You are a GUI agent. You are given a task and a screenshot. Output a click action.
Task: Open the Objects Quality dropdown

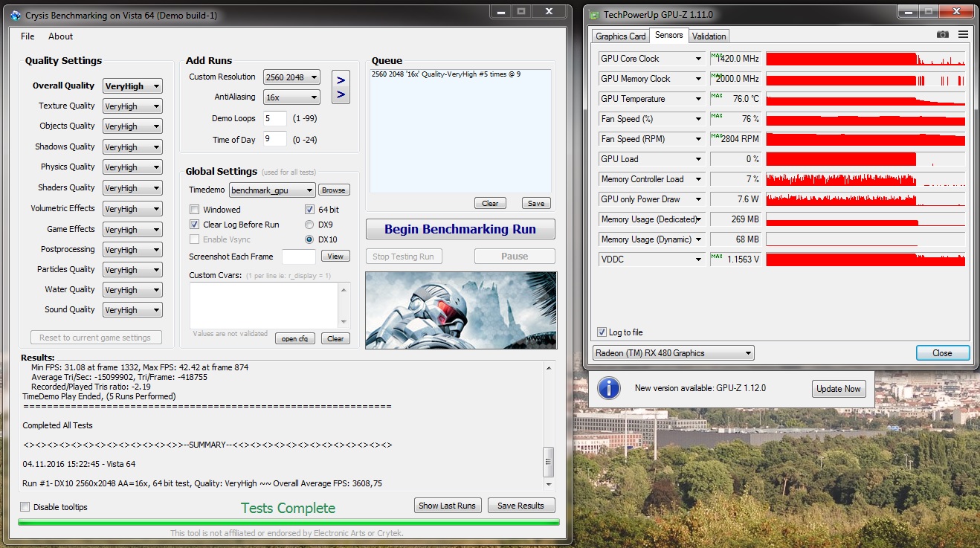click(132, 126)
